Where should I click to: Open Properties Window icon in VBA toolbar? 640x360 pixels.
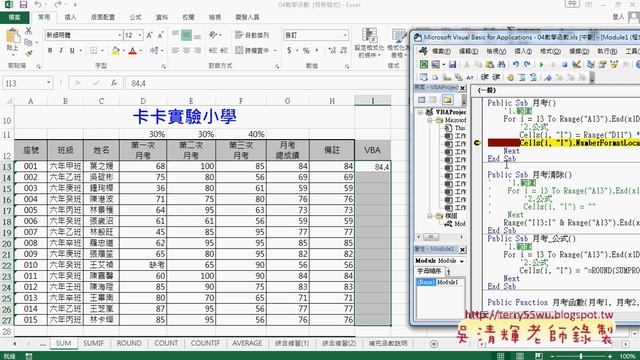602,64
